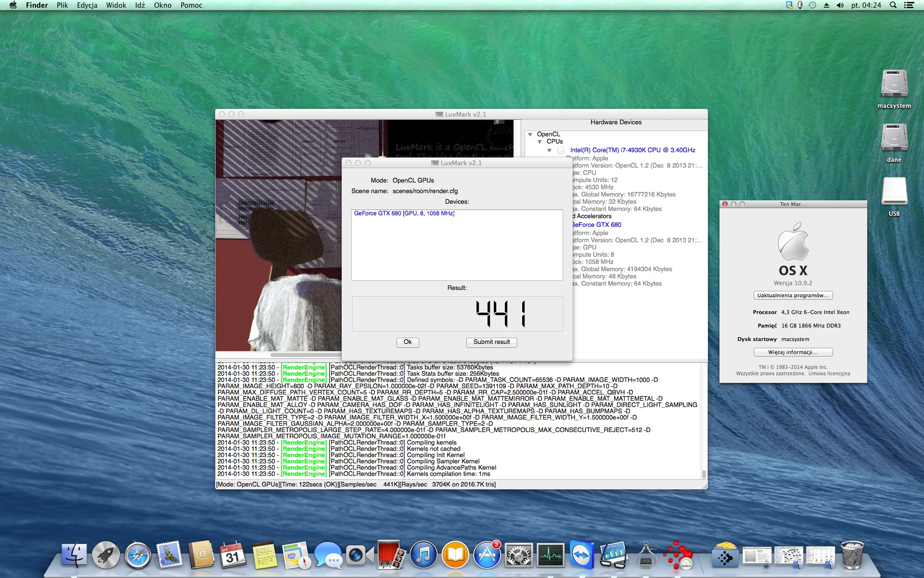Open the Pomoc menu
This screenshot has width=924, height=578.
coord(191,5)
